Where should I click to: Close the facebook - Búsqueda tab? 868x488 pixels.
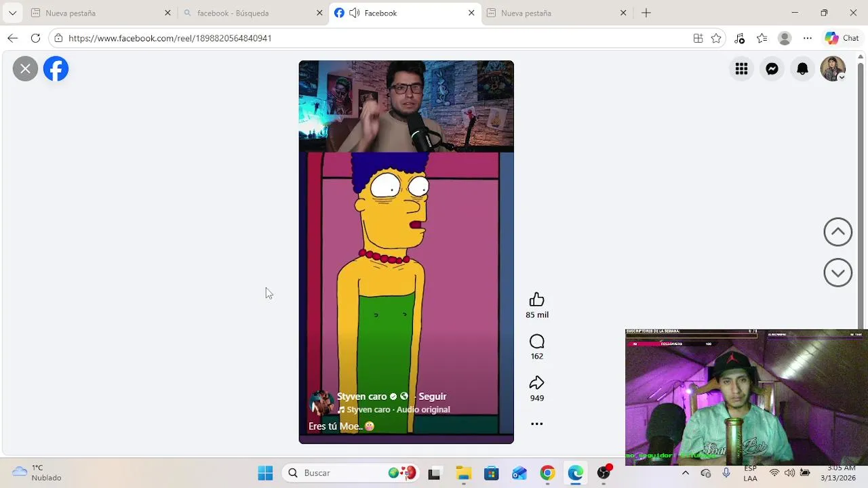(319, 13)
